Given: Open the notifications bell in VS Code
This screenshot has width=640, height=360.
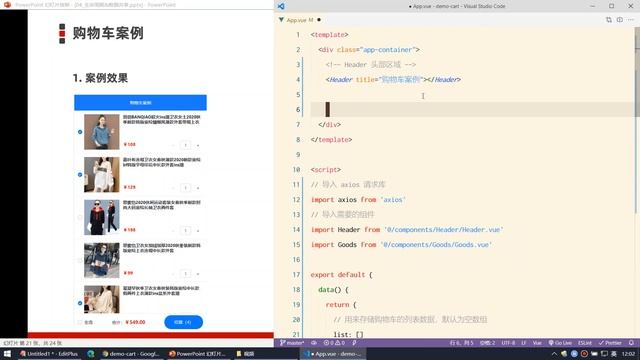Looking at the screenshot, I should click(x=631, y=343).
